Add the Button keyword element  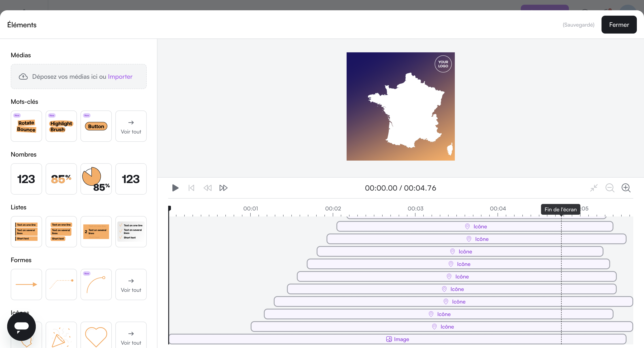click(x=96, y=126)
